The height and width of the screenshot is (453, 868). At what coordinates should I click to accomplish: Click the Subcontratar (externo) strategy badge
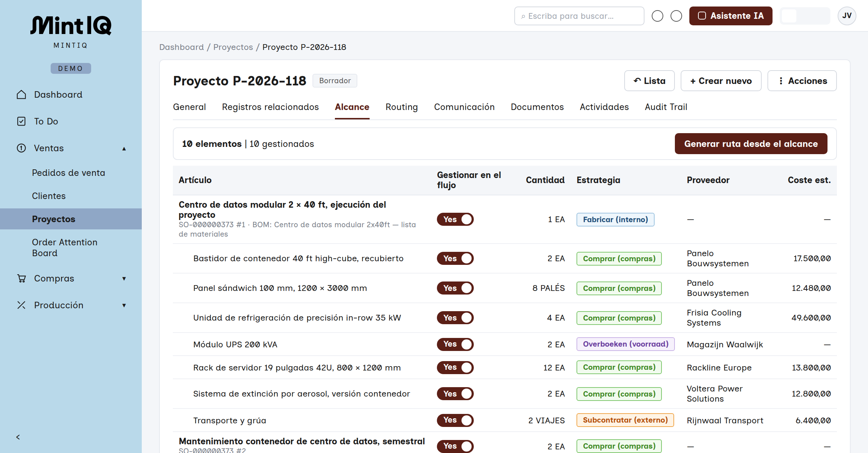[625, 420]
